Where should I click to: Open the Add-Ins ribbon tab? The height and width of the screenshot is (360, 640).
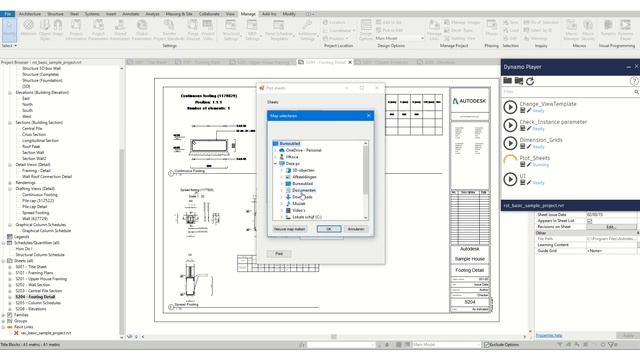(269, 14)
